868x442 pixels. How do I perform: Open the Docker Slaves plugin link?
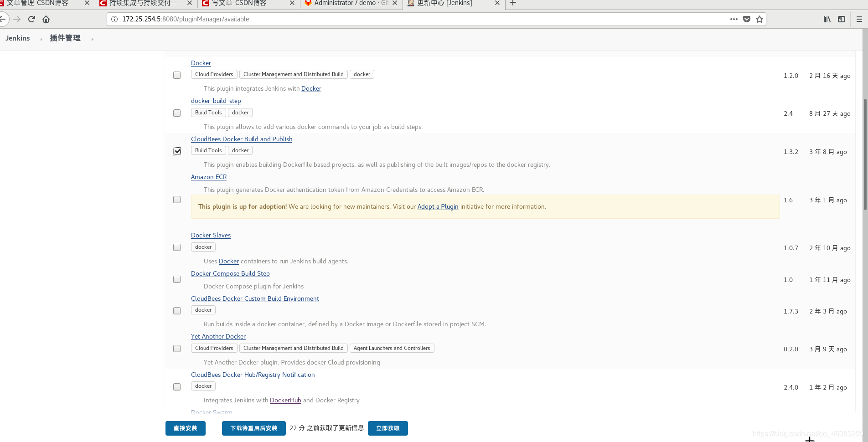pos(211,235)
